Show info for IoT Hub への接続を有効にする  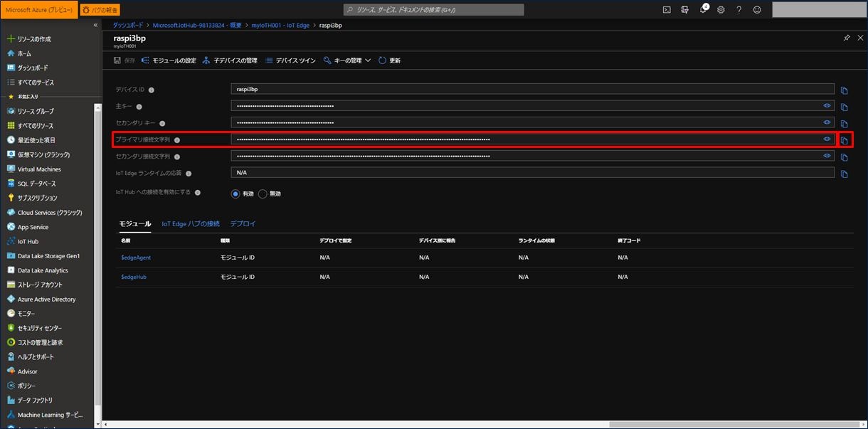pos(198,193)
